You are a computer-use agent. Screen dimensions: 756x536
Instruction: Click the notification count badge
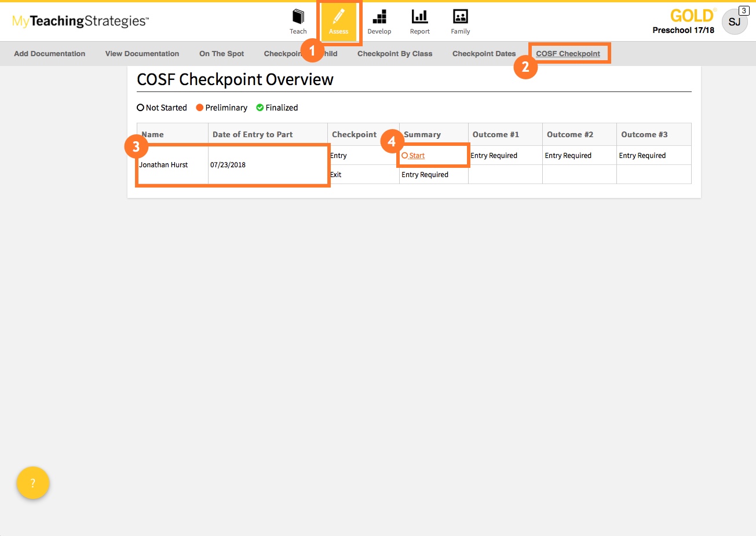tap(744, 11)
